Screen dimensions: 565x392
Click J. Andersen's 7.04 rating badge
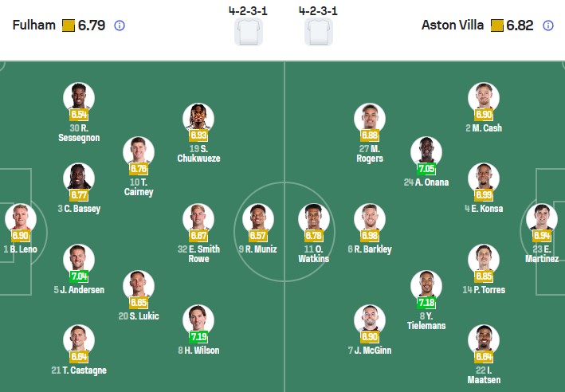(79, 276)
